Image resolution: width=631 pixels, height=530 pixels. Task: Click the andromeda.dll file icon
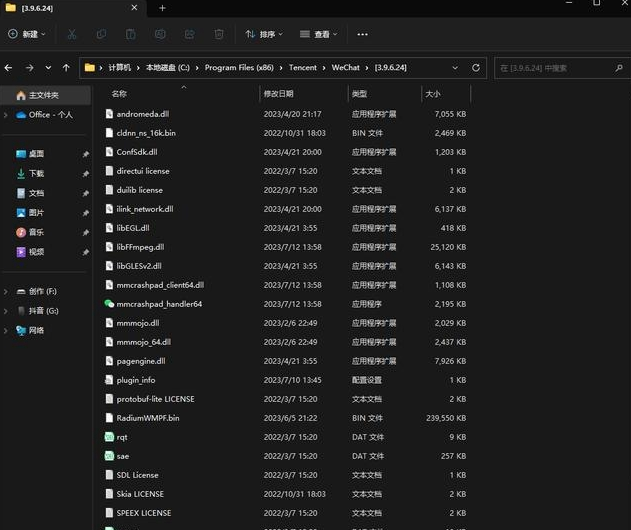(109, 114)
